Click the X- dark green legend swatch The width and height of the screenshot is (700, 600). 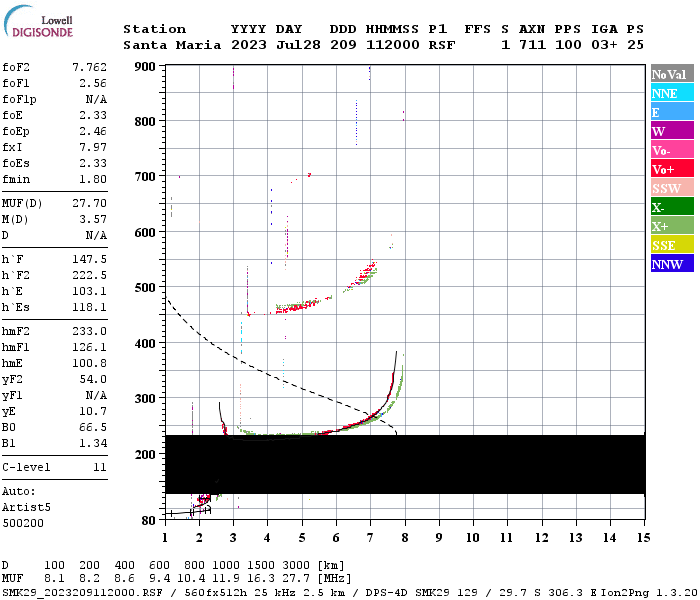[672, 206]
